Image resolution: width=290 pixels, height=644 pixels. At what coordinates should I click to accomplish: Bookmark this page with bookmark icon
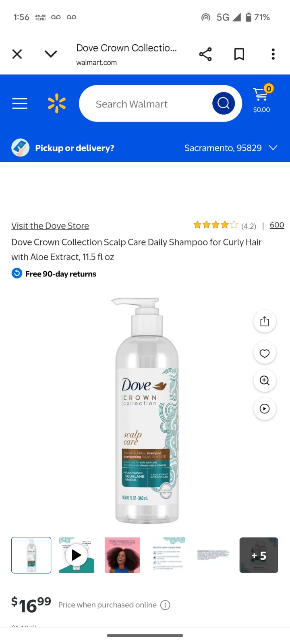pyautogui.click(x=239, y=54)
